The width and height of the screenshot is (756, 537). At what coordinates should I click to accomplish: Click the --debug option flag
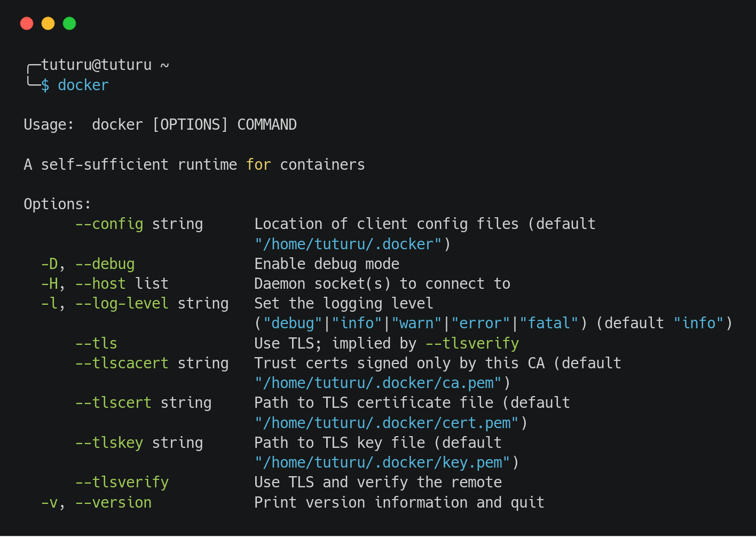[x=105, y=264]
